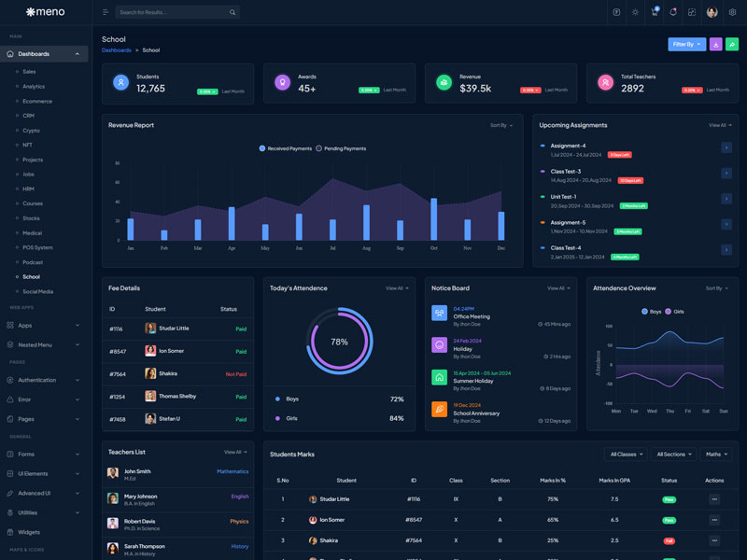Click View All in Upcoming Assignments
Image resolution: width=747 pixels, height=560 pixels.
pos(720,125)
